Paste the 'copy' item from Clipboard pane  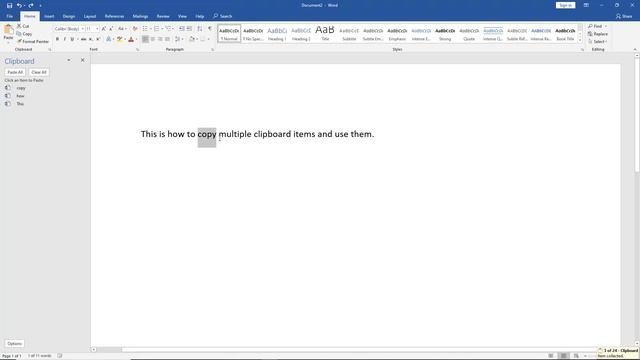pos(21,88)
